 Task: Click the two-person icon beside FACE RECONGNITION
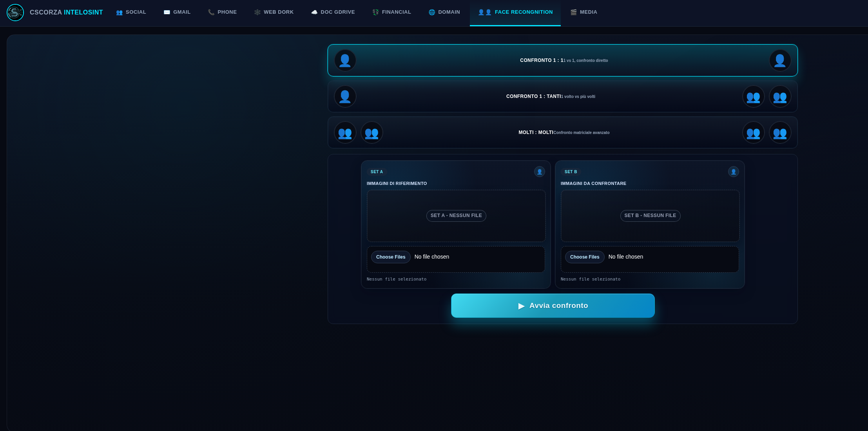pos(485,13)
